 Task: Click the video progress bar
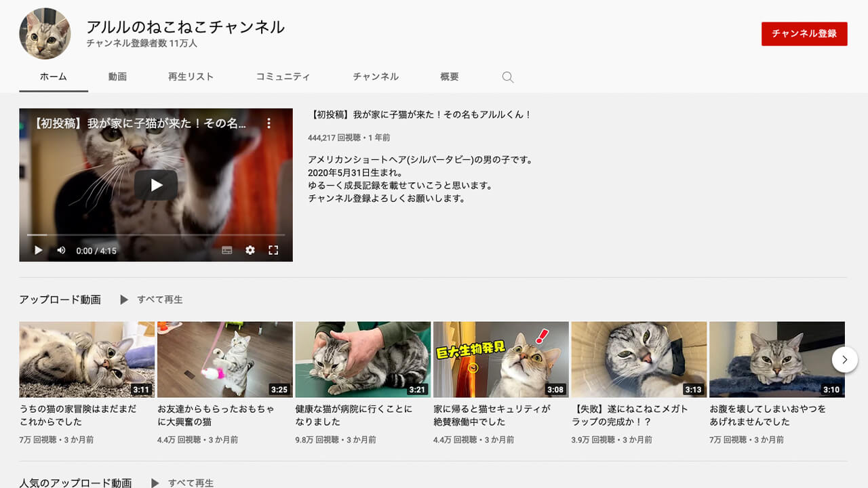coord(156,235)
